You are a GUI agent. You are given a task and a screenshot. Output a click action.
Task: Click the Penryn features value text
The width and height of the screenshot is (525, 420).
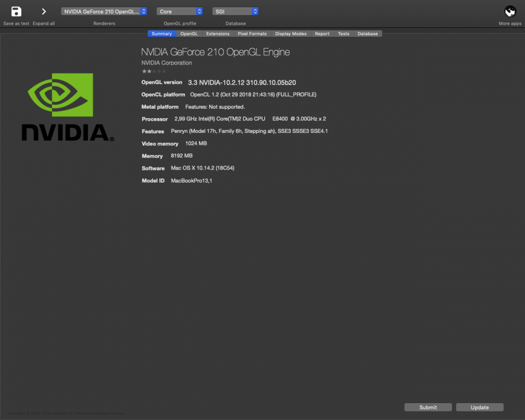(249, 131)
